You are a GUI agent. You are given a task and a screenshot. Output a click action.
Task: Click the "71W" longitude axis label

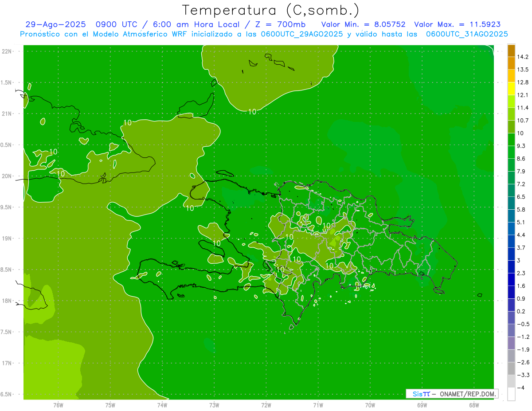pyautogui.click(x=318, y=405)
